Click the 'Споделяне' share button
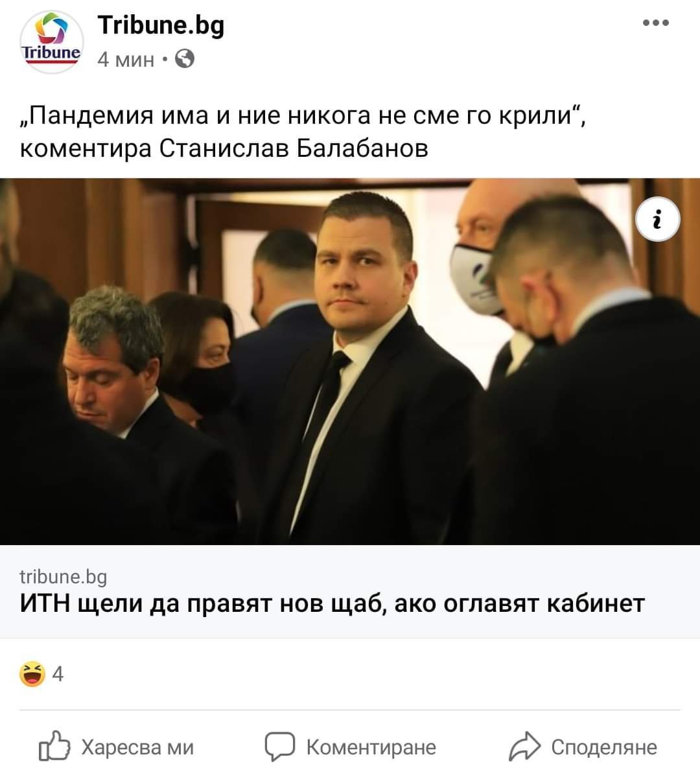Viewport: 700px width, 781px height. pyautogui.click(x=583, y=747)
